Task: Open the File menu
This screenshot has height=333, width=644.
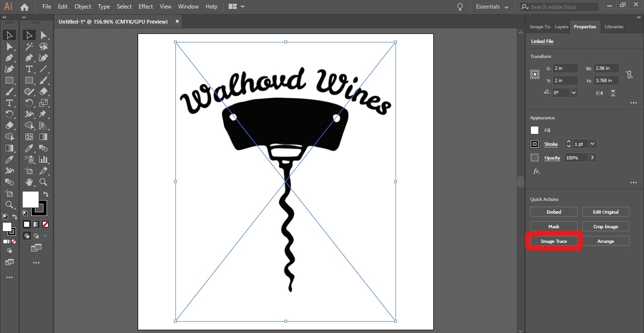Action: (47, 7)
